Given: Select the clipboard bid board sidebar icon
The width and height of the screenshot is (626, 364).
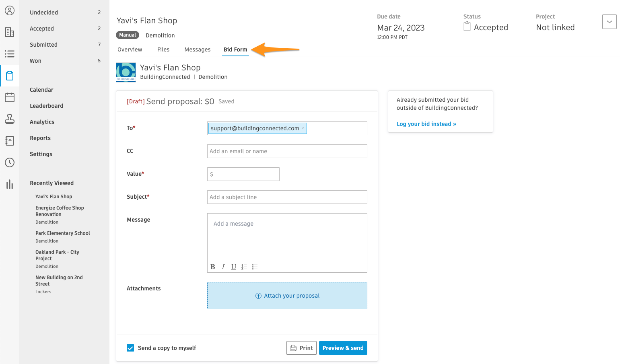Looking at the screenshot, I should tap(10, 76).
